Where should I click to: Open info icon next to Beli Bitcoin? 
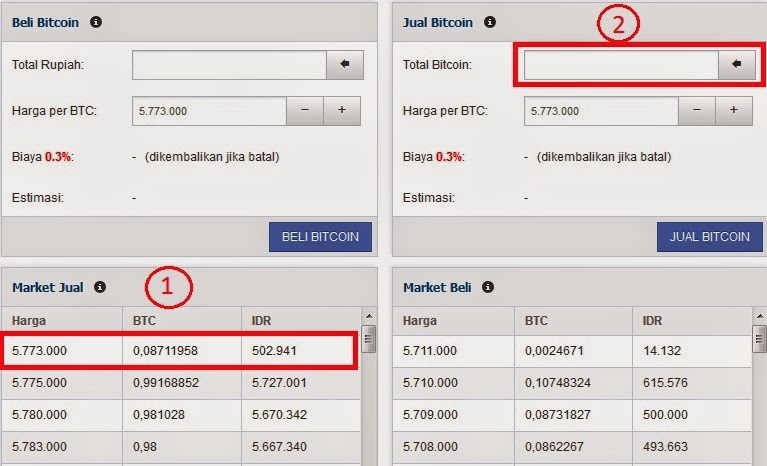[96, 22]
